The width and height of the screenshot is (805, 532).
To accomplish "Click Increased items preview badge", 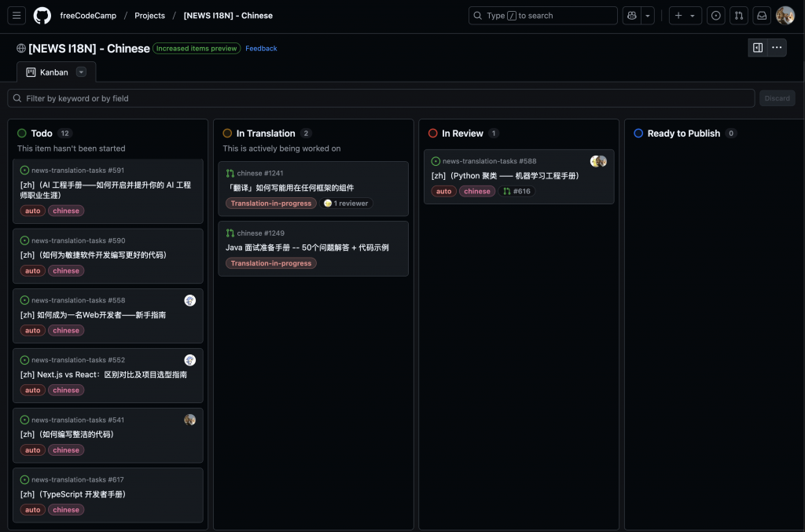I will pos(197,48).
